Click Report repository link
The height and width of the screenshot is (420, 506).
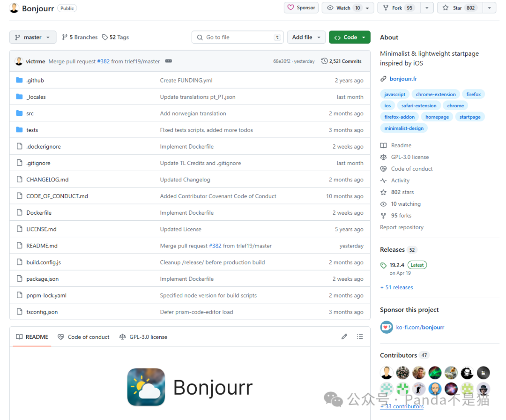point(402,227)
